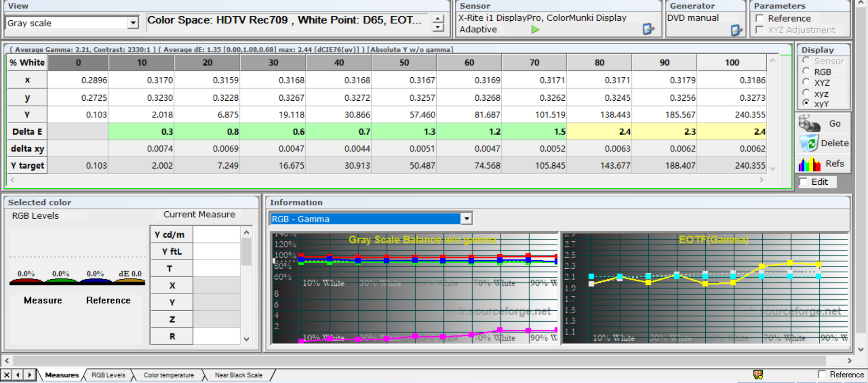Switch to the RGB Levels tab
868x383 pixels.
tap(108, 375)
